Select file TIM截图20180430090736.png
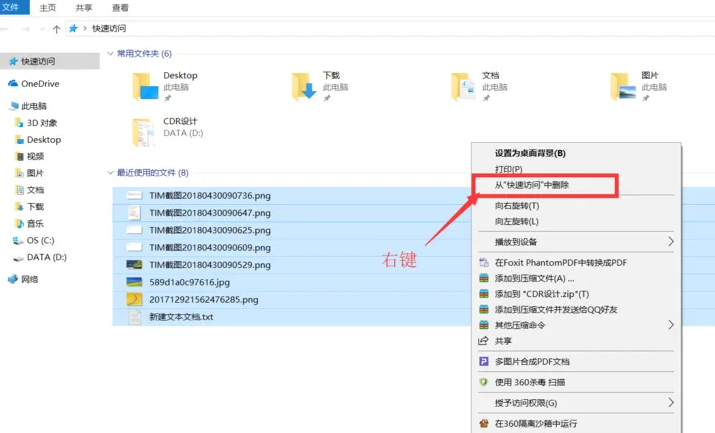This screenshot has height=433, width=715. coord(210,196)
